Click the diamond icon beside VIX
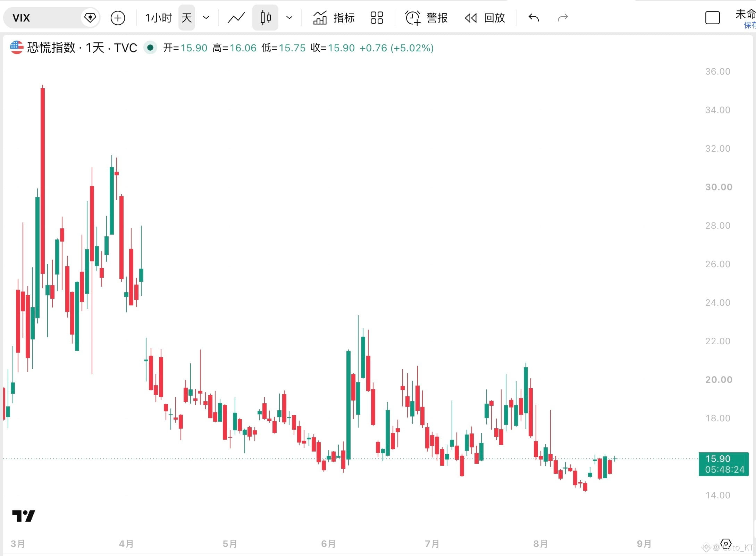This screenshot has height=556, width=756. tap(90, 18)
